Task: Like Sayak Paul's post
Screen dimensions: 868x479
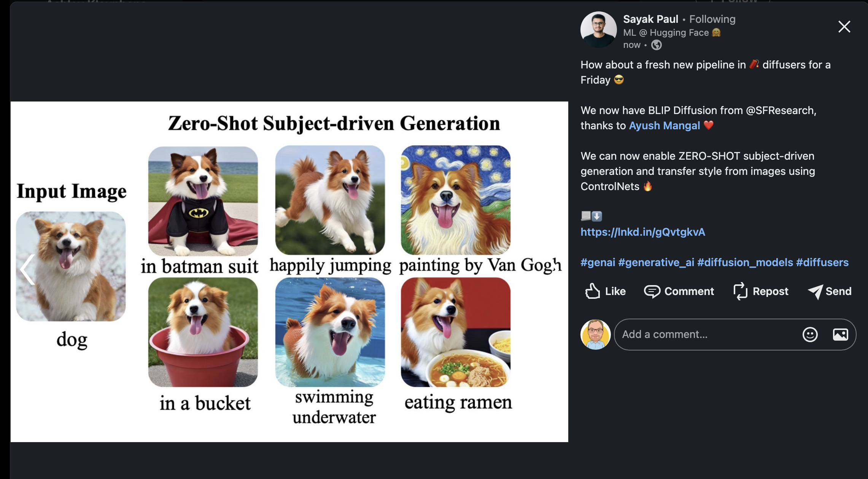Action: coord(605,291)
